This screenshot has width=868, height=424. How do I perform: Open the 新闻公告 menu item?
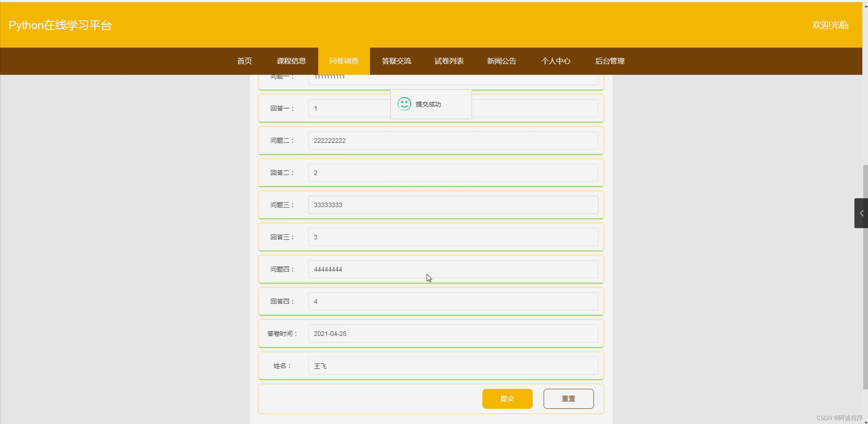pyautogui.click(x=501, y=61)
